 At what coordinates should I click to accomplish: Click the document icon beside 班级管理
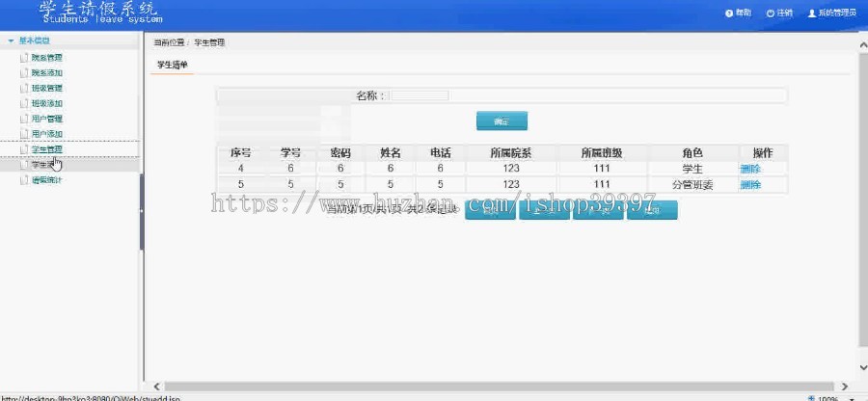click(x=24, y=88)
